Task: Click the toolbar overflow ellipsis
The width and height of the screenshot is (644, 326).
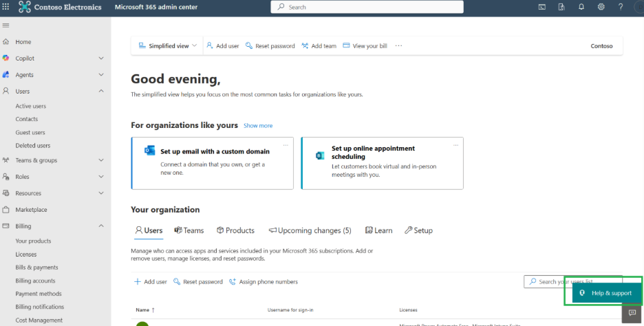Action: click(x=398, y=46)
